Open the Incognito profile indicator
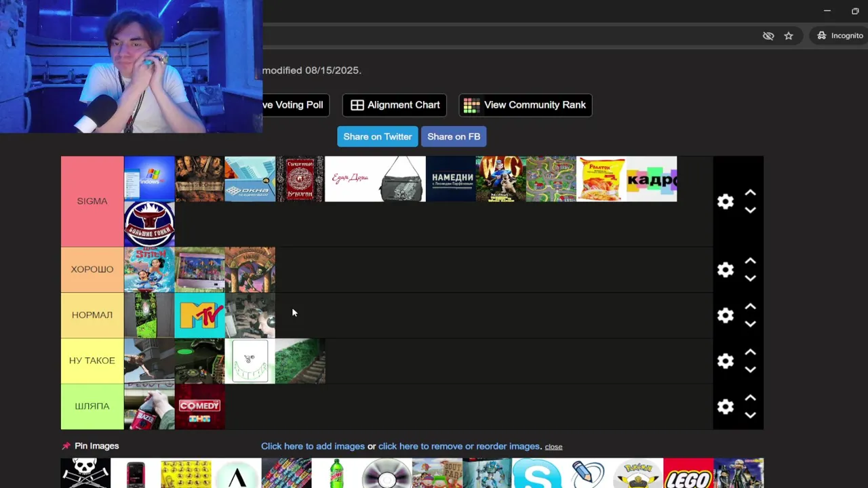Screen dimensions: 868x488 [x=840, y=35]
